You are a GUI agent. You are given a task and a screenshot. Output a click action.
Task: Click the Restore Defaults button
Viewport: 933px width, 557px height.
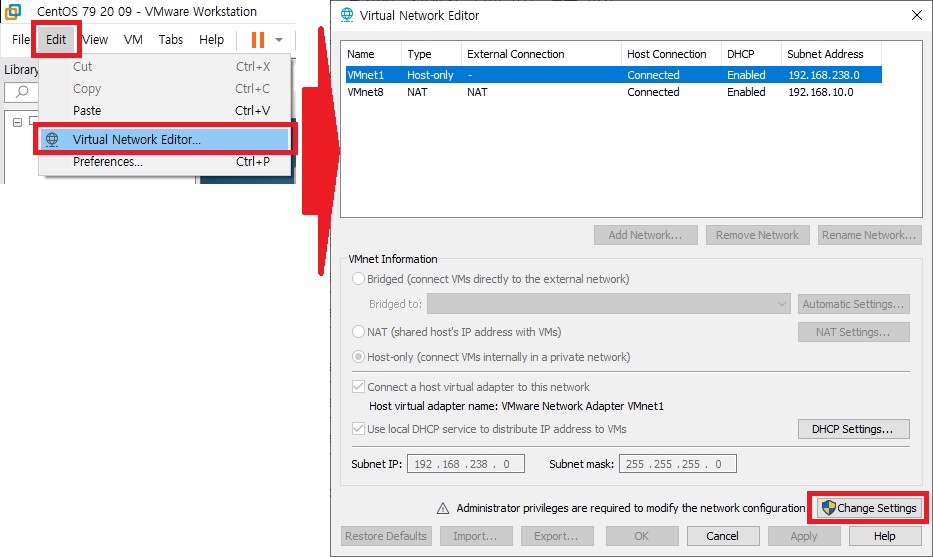(386, 536)
